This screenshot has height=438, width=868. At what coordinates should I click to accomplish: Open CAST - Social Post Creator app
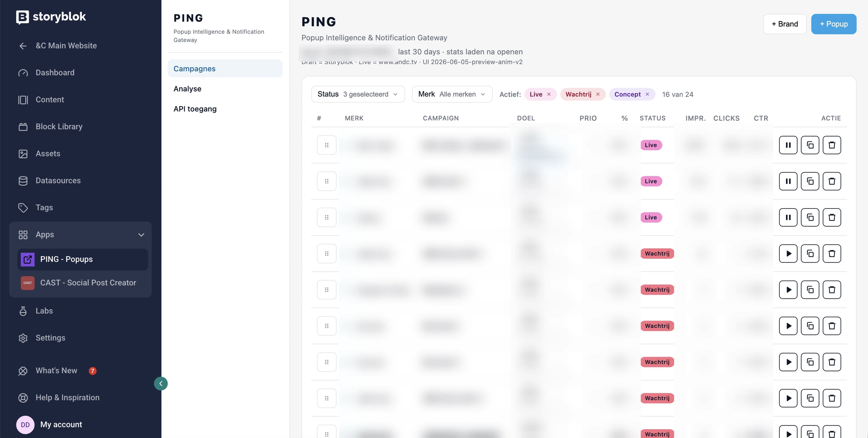coord(82,283)
